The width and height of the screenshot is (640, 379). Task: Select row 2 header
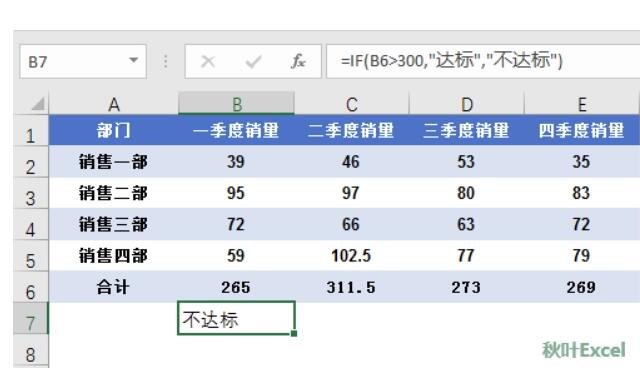[31, 162]
